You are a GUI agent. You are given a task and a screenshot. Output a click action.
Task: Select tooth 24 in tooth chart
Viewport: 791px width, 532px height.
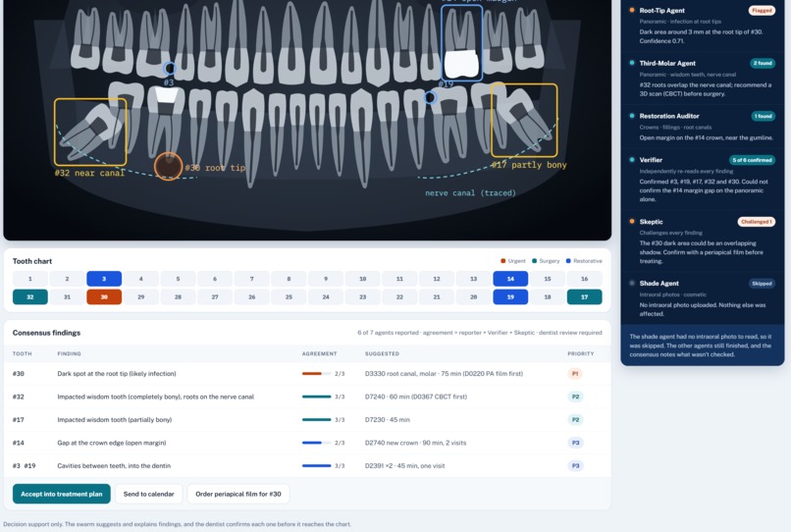tap(326, 296)
